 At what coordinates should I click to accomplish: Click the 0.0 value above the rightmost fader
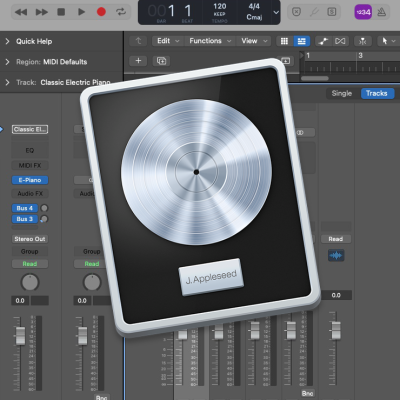click(x=336, y=295)
